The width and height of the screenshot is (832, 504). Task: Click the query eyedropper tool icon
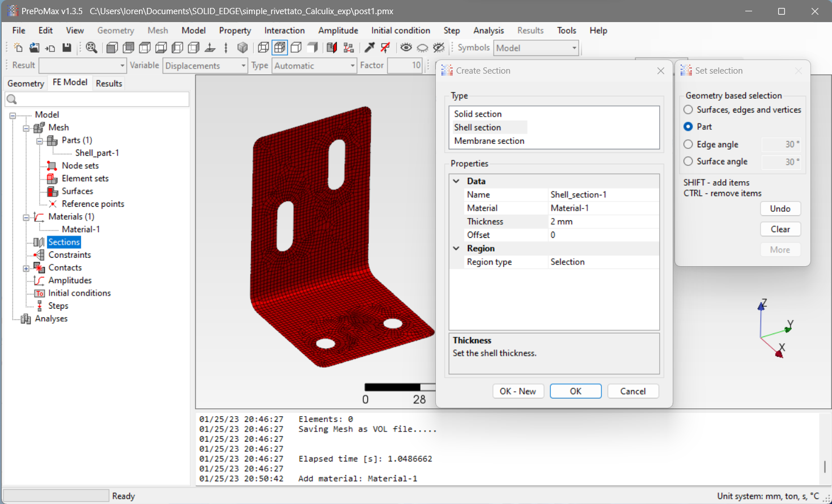click(370, 48)
